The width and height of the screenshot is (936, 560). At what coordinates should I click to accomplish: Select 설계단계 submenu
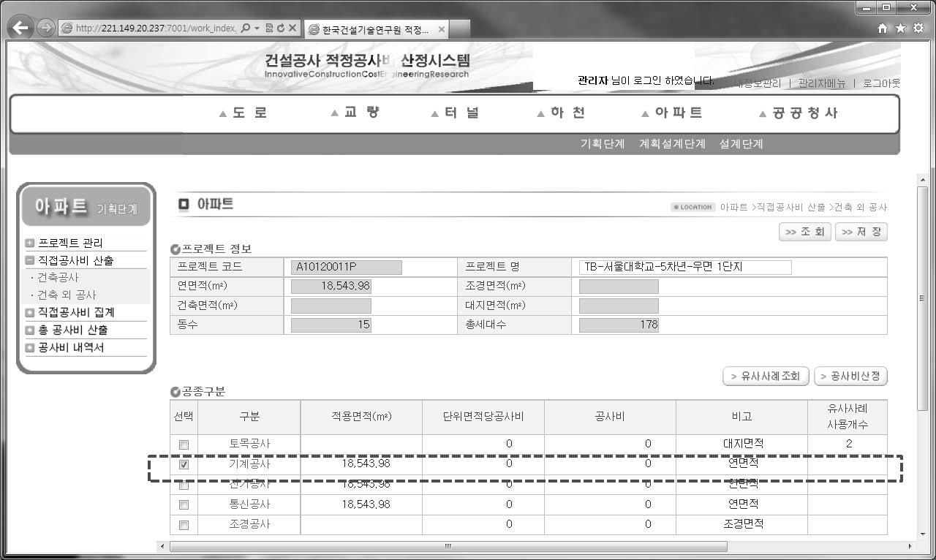pyautogui.click(x=741, y=144)
